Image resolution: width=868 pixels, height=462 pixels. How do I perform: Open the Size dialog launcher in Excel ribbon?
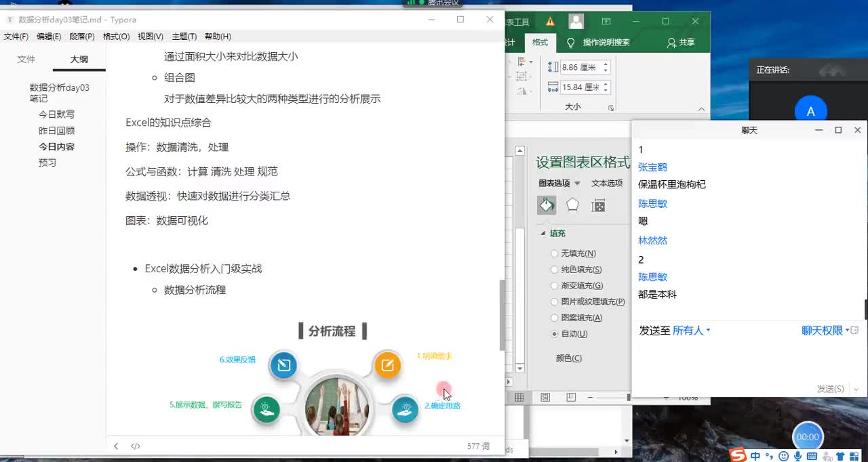(611, 108)
